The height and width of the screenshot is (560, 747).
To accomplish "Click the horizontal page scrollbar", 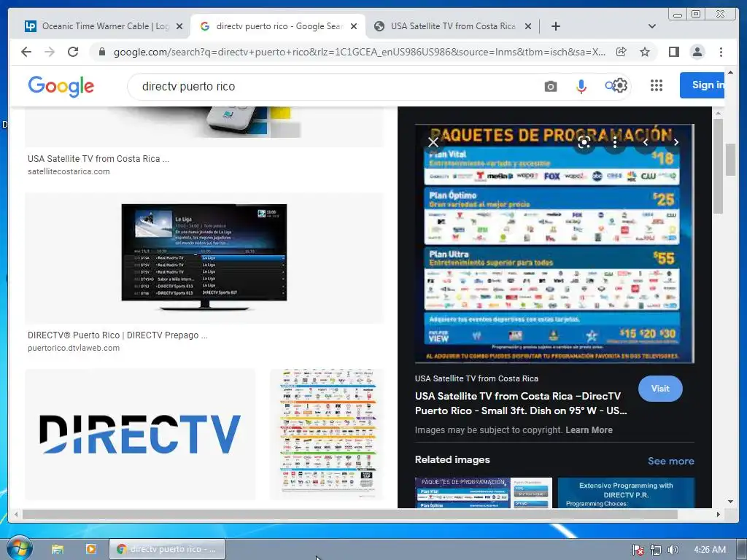I will [350, 514].
